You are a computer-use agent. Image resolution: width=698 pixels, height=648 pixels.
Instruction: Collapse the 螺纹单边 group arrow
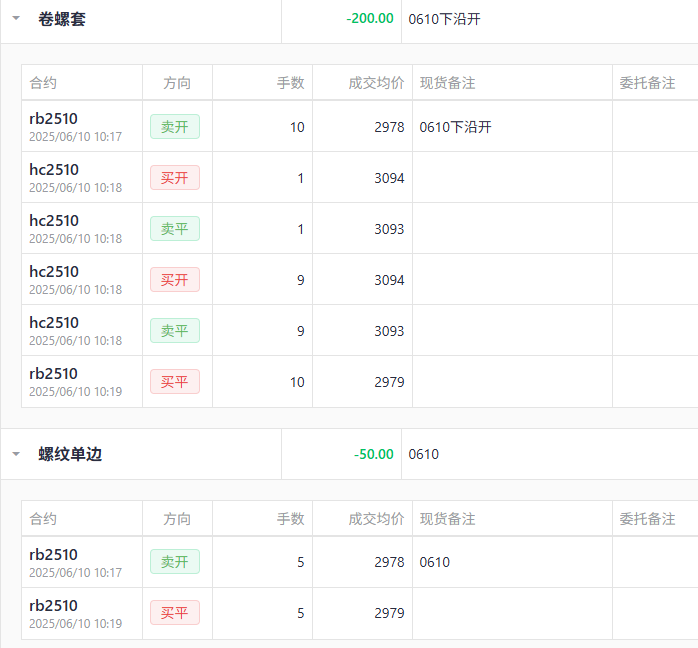point(16,454)
